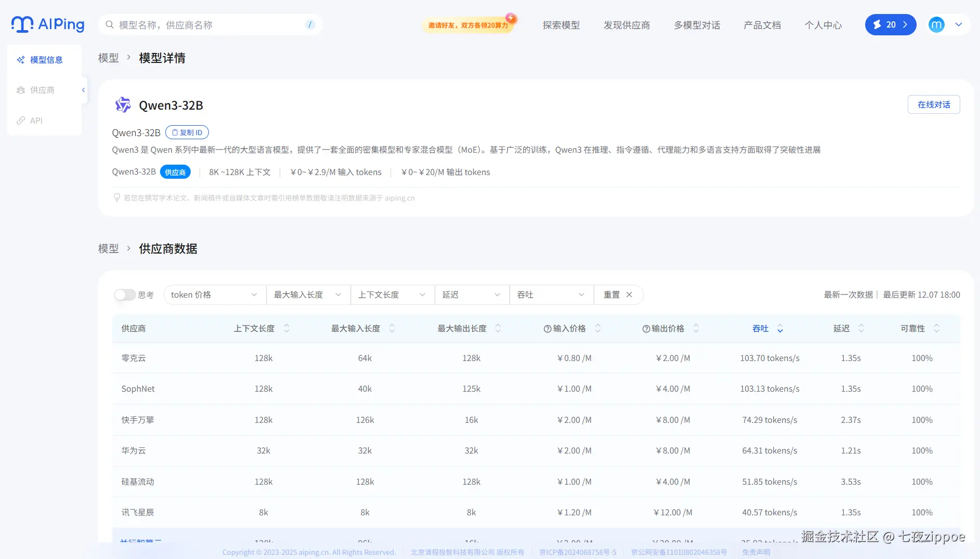Open the 20 算力 credits button

tap(891, 24)
